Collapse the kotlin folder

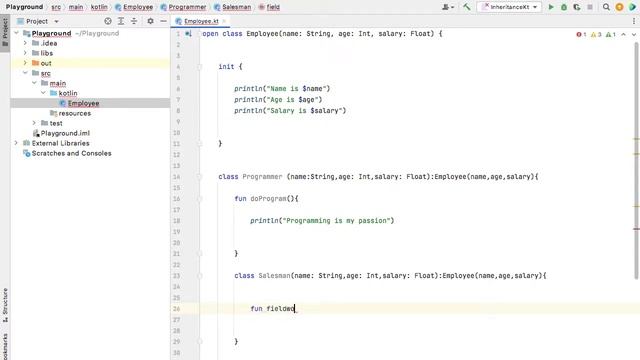point(43,93)
